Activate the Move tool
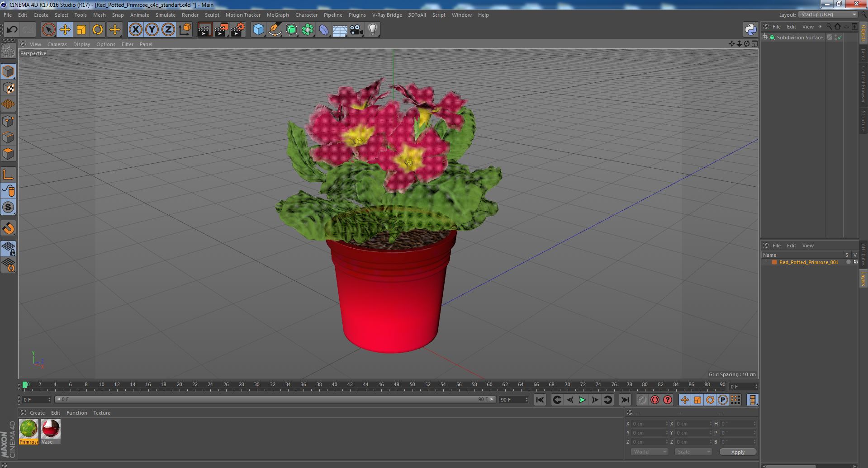 [x=65, y=30]
